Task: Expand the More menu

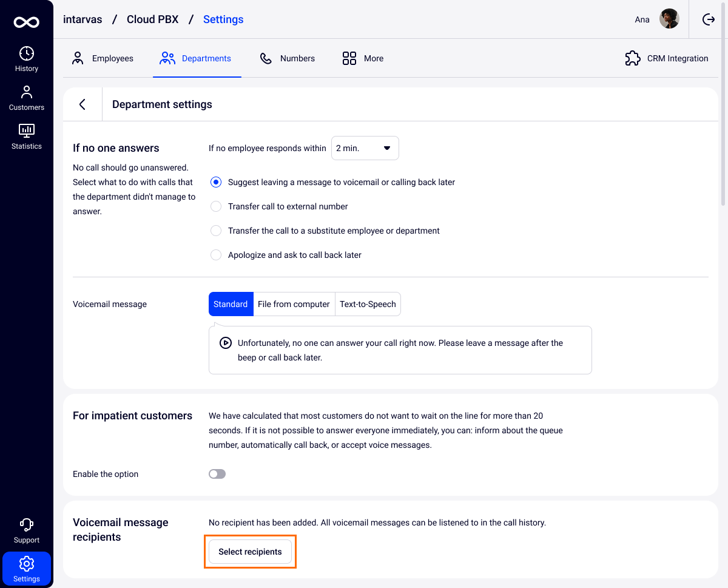Action: 363,58
